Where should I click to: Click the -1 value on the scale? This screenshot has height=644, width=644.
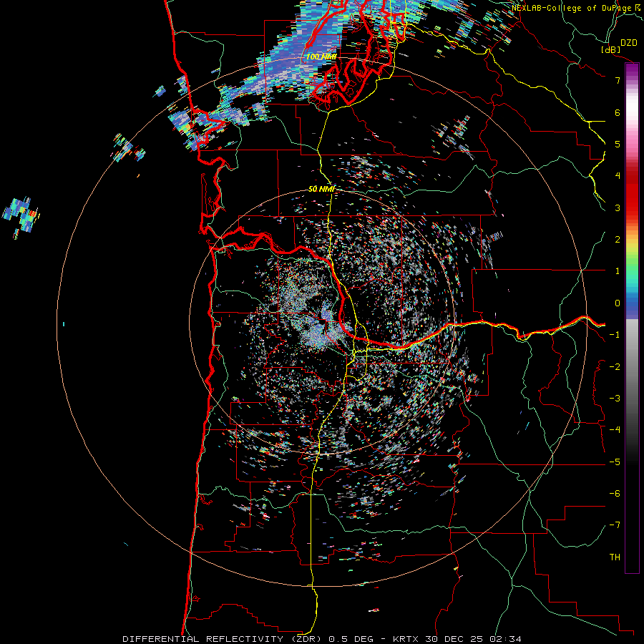point(615,335)
